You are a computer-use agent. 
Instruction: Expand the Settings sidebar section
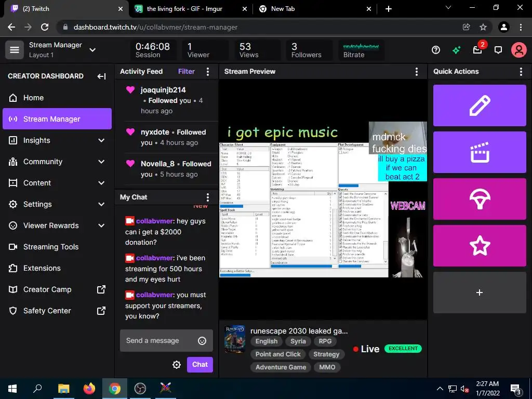tap(101, 204)
